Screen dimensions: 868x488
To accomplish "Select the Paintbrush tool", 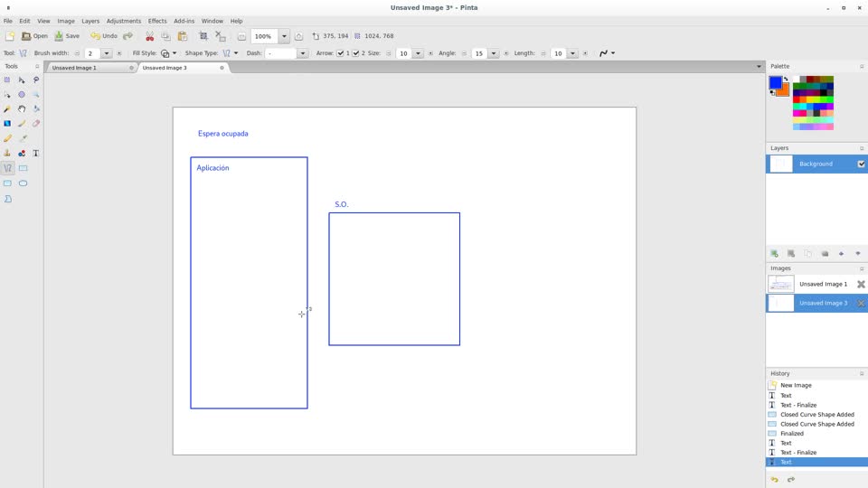I will click(22, 124).
